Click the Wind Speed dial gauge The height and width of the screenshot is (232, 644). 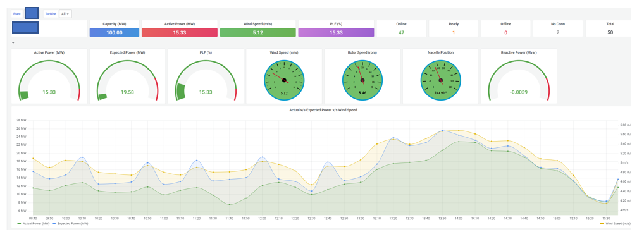284,80
